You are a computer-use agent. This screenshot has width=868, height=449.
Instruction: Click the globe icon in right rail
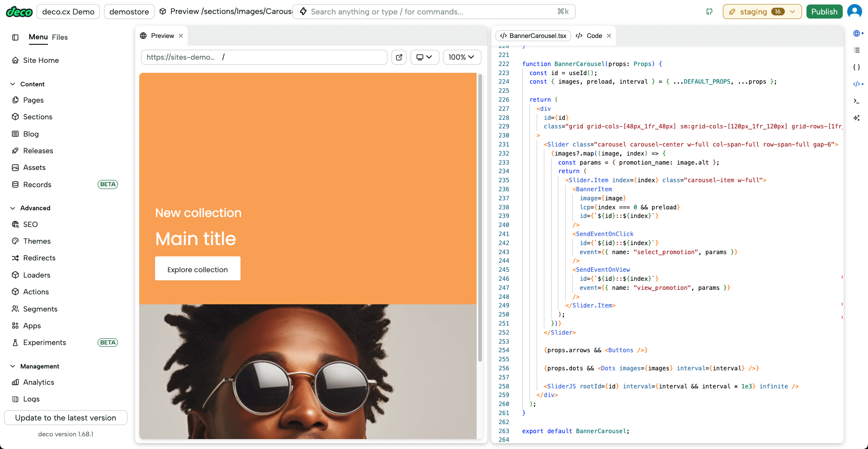tap(857, 33)
